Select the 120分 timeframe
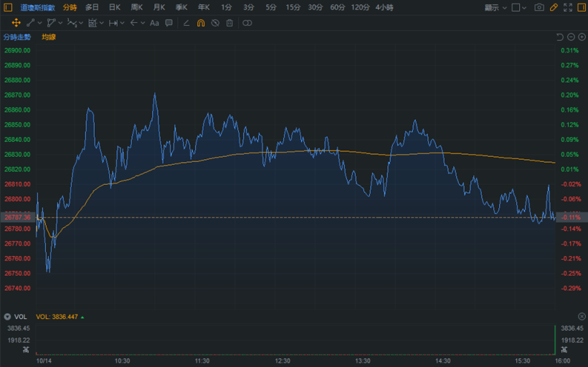The height and width of the screenshot is (367, 588). 360,7
